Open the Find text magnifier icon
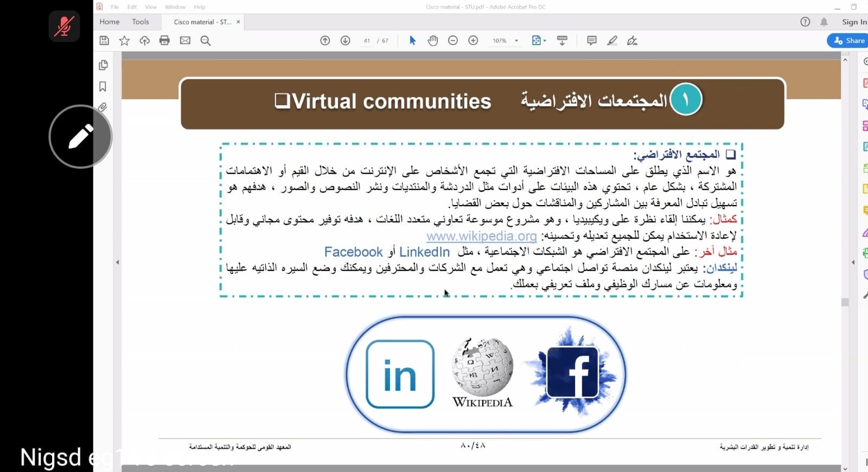The width and height of the screenshot is (868, 472). [x=205, y=41]
